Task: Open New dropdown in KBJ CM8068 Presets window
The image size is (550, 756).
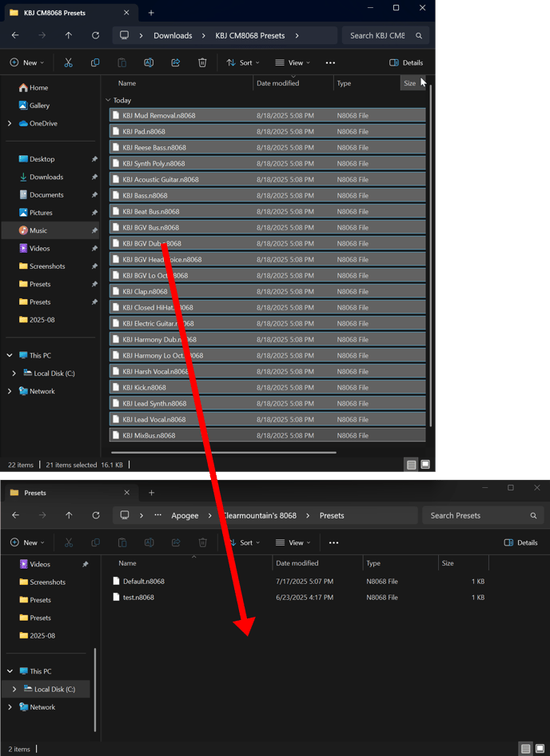Action: pyautogui.click(x=27, y=62)
